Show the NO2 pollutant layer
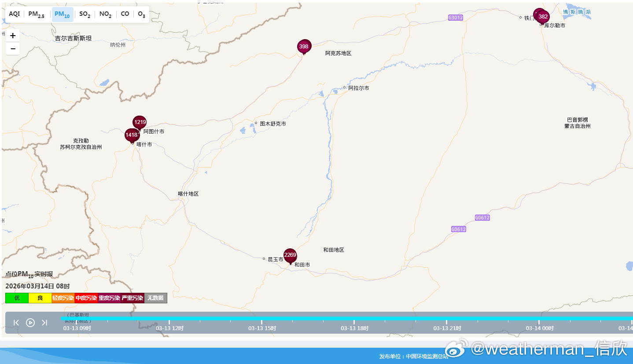The height and width of the screenshot is (364, 633). click(105, 14)
